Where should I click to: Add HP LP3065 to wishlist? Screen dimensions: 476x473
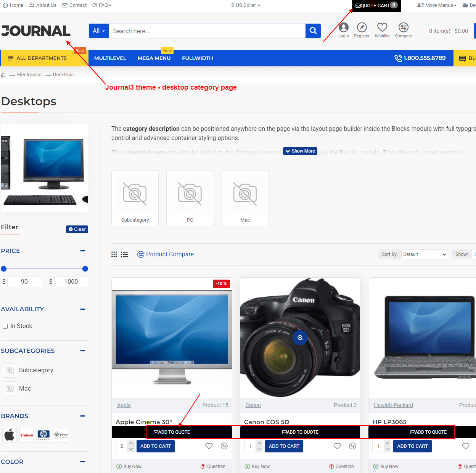click(466, 446)
